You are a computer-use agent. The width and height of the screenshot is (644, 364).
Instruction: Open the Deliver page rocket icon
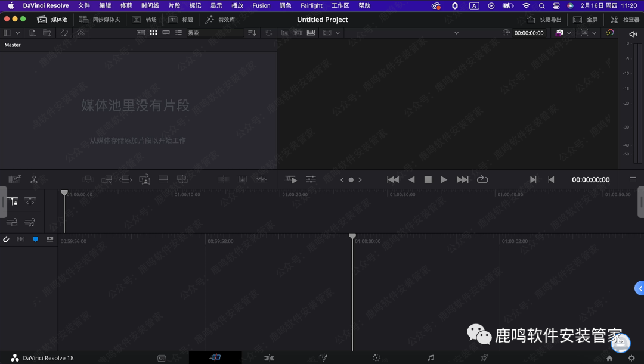coord(484,357)
